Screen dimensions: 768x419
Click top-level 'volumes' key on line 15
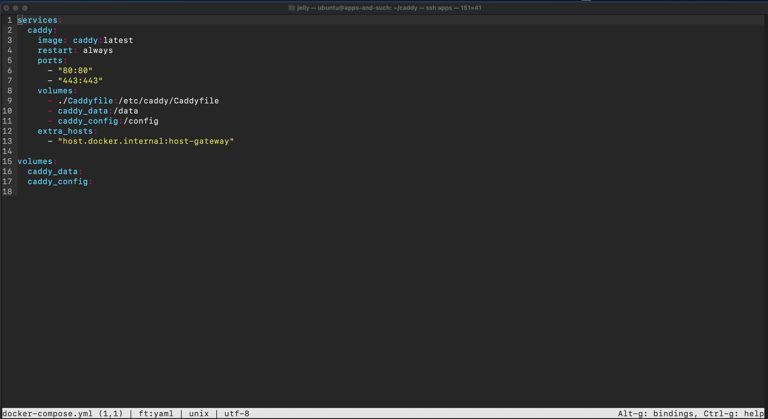35,161
